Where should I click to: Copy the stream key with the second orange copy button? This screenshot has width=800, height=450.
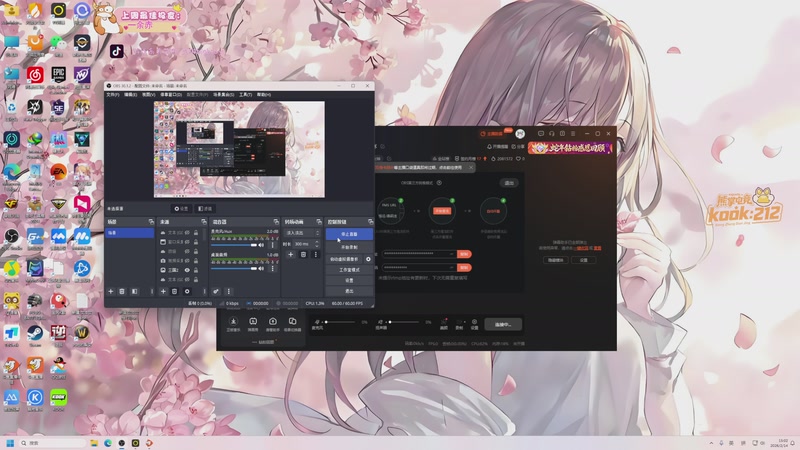pos(464,267)
